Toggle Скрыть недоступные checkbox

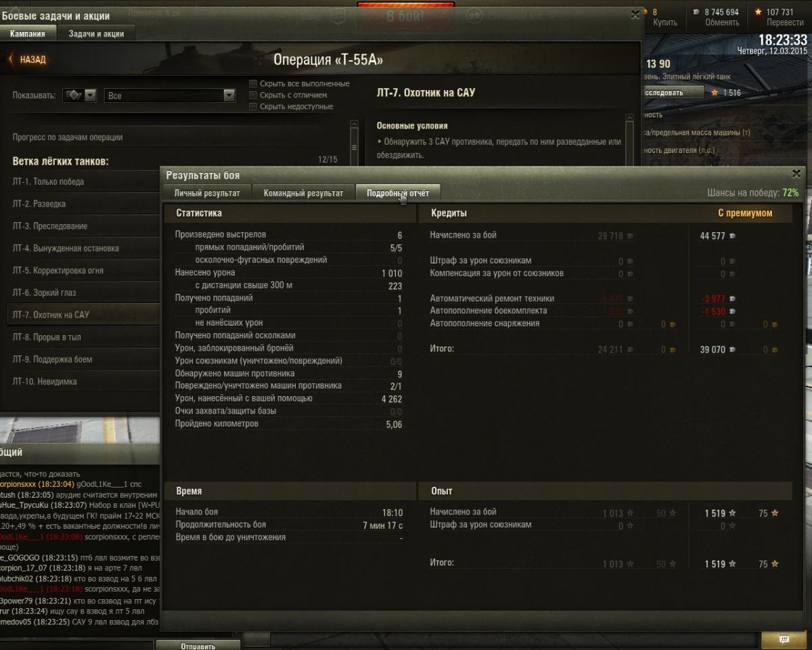click(x=253, y=107)
